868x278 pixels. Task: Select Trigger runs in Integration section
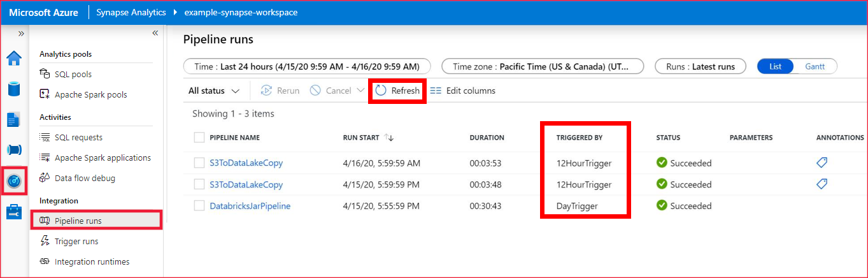tap(76, 241)
